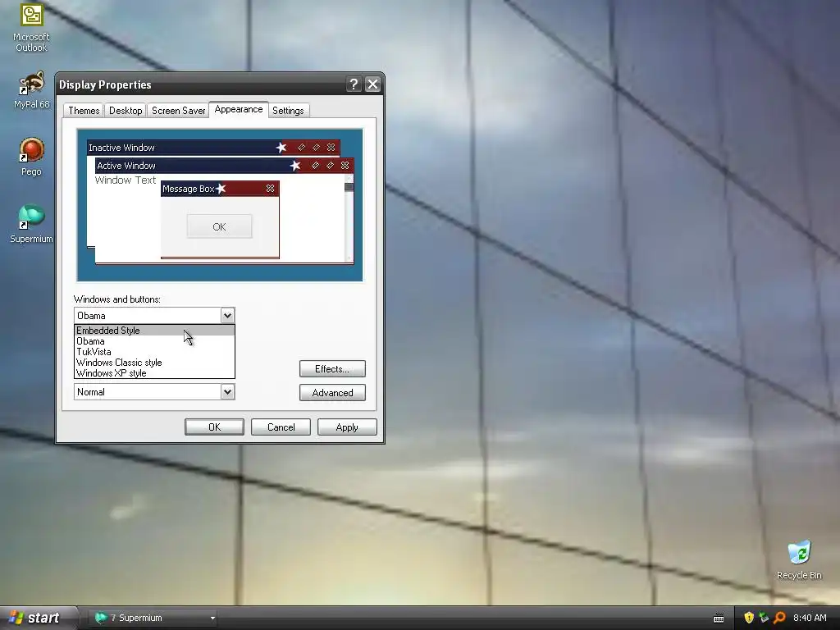Click the Effects... button
840x630 pixels.
click(332, 368)
